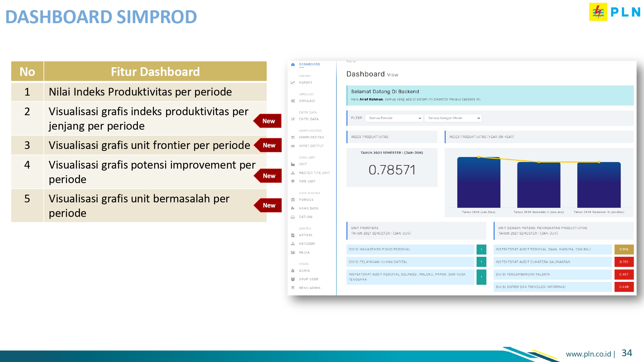Viewport: 644px width, 362px height.
Task: Click the Admin lock icon
Action: [x=293, y=271]
